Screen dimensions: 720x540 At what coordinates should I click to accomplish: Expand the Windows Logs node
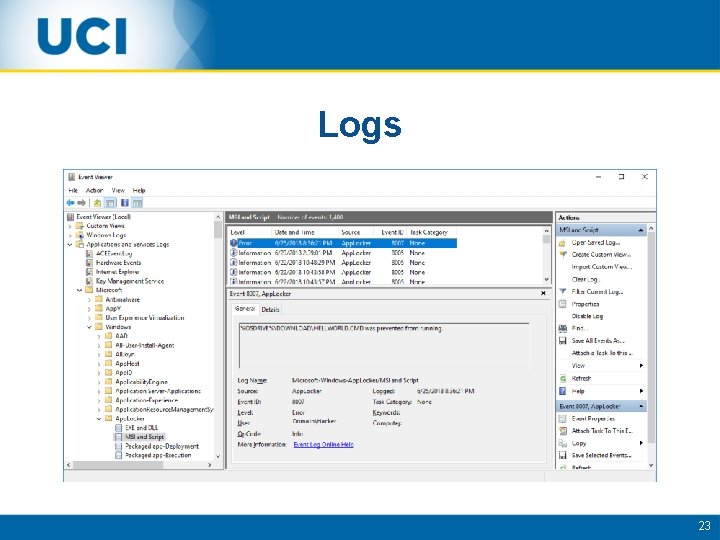point(70,235)
